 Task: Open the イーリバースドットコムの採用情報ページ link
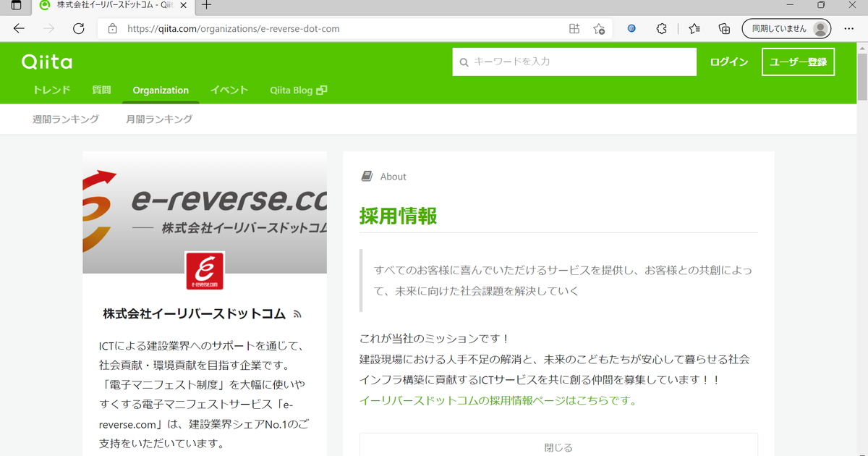coord(498,400)
